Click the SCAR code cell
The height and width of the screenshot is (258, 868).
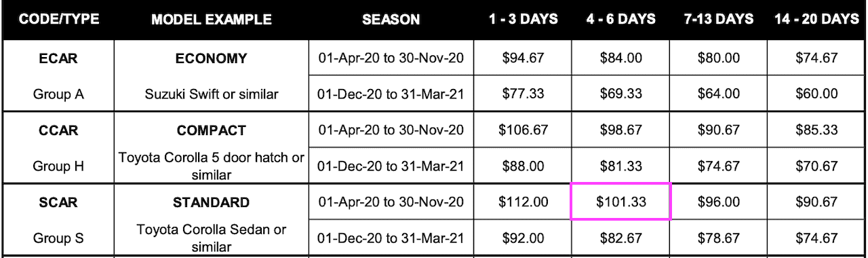click(x=58, y=202)
